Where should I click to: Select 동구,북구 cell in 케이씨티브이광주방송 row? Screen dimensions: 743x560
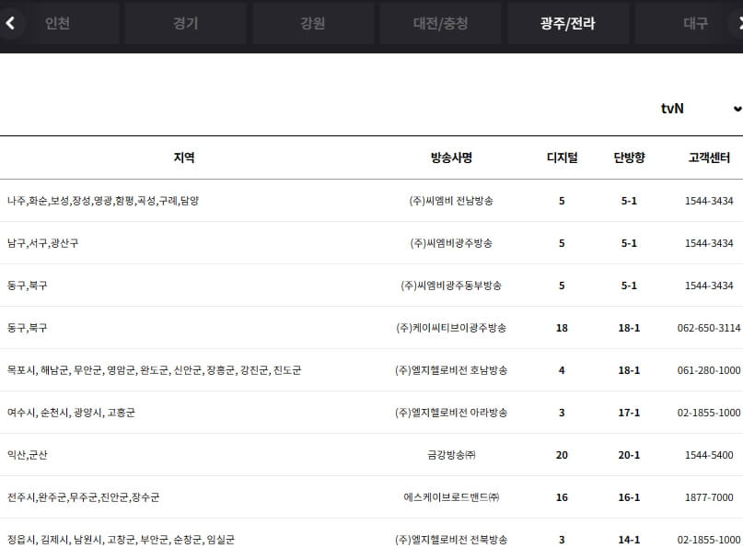(x=27, y=328)
